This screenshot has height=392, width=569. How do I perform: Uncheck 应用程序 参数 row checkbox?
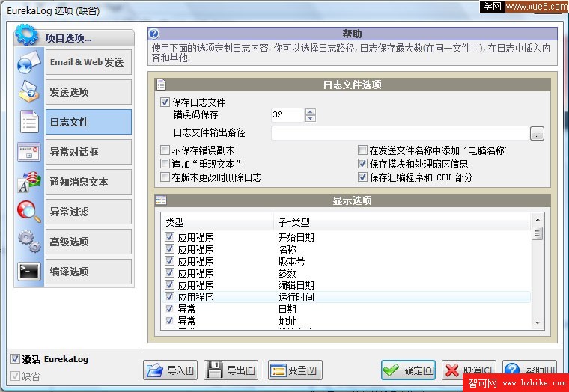(169, 273)
